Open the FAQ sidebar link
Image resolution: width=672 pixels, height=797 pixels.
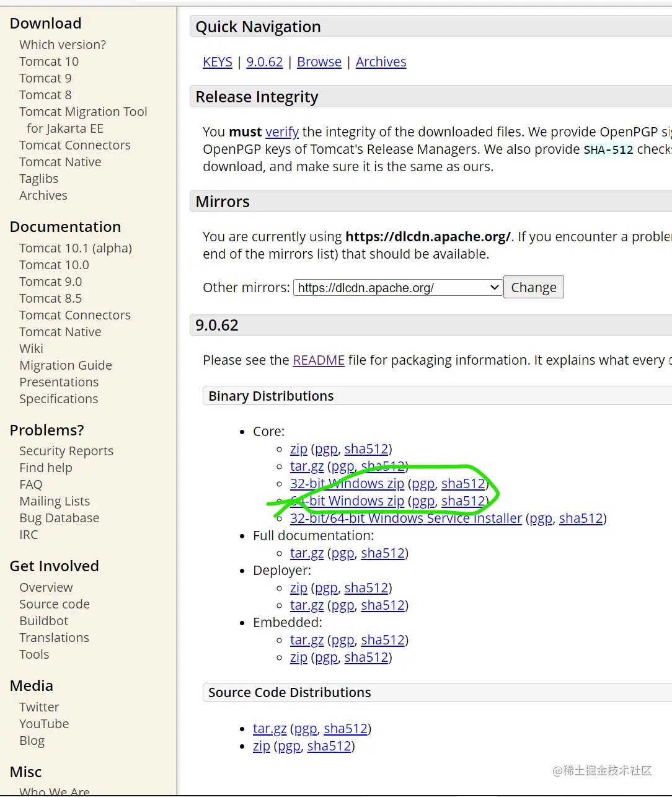coord(31,484)
